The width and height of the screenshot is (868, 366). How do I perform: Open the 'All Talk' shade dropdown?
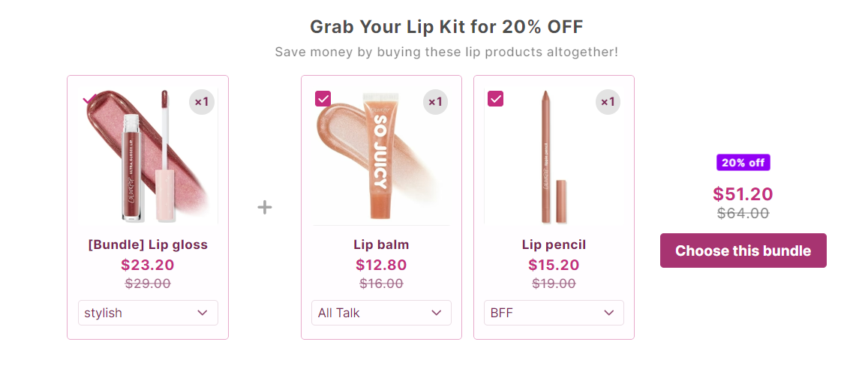(381, 313)
